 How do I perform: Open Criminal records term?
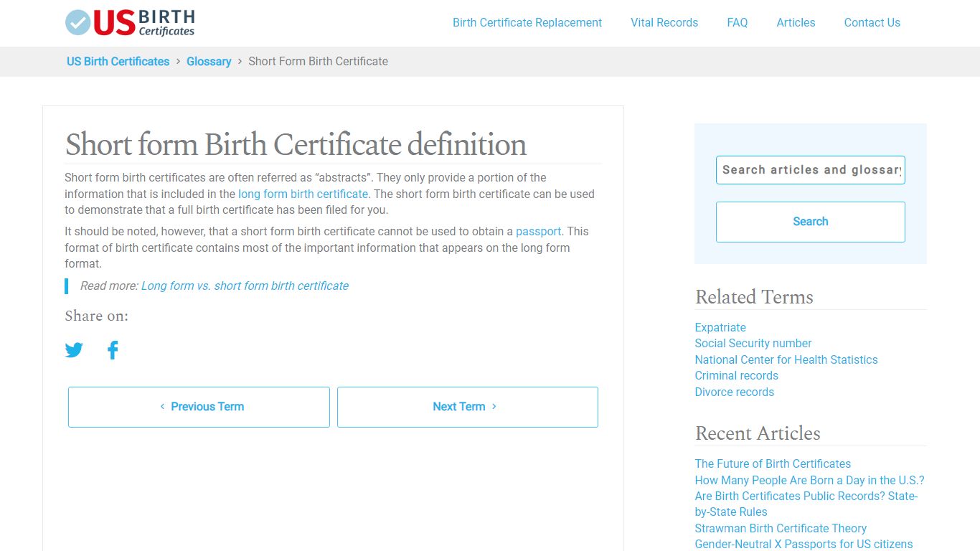(736, 375)
